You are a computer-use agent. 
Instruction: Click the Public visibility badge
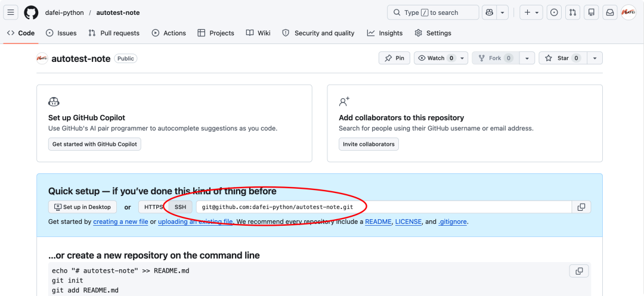click(126, 58)
